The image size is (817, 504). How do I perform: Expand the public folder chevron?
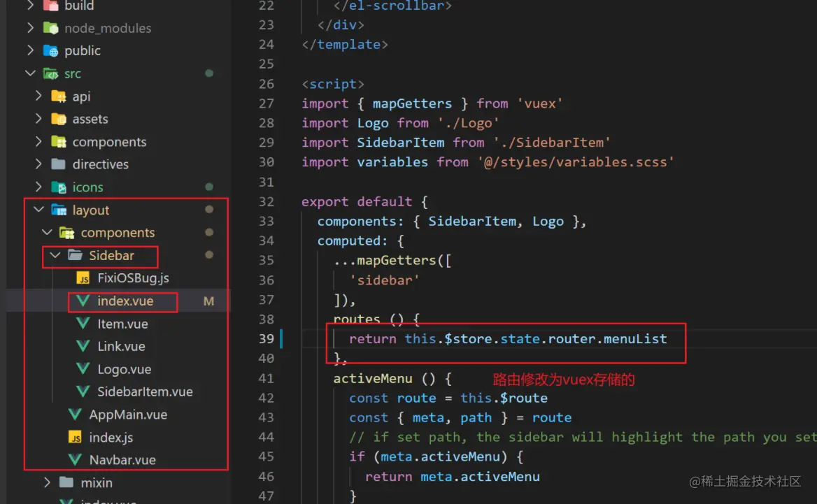[x=30, y=50]
